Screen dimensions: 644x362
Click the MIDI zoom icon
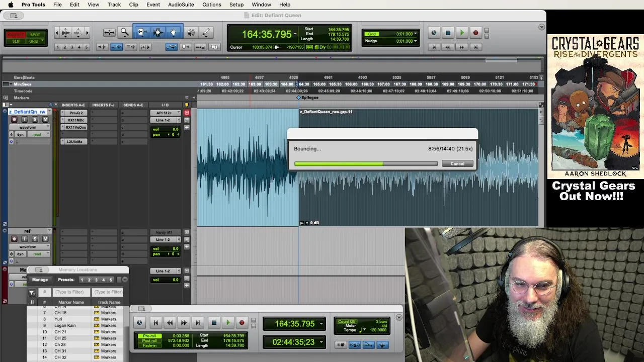tap(78, 33)
